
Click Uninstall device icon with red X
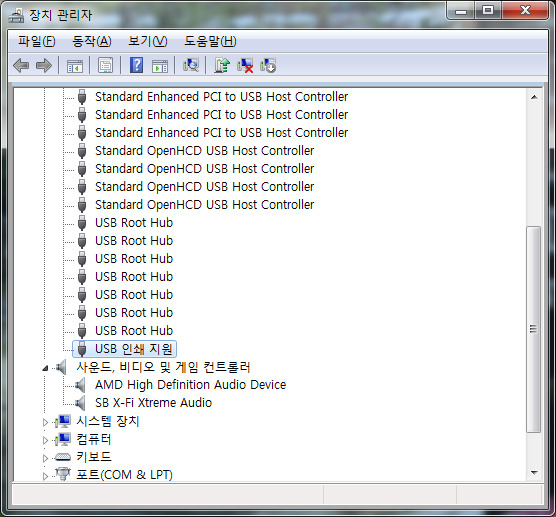(245, 66)
